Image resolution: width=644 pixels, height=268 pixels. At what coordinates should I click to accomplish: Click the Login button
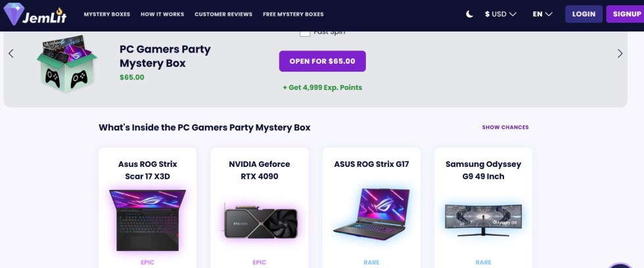coord(584,14)
